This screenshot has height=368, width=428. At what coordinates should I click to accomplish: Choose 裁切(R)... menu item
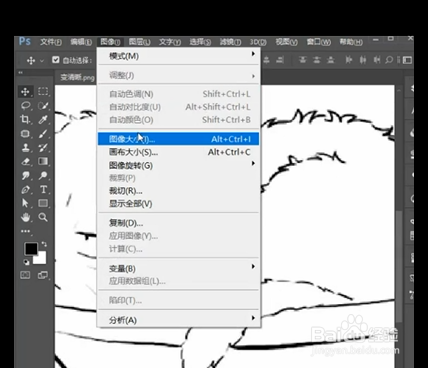tap(178, 191)
